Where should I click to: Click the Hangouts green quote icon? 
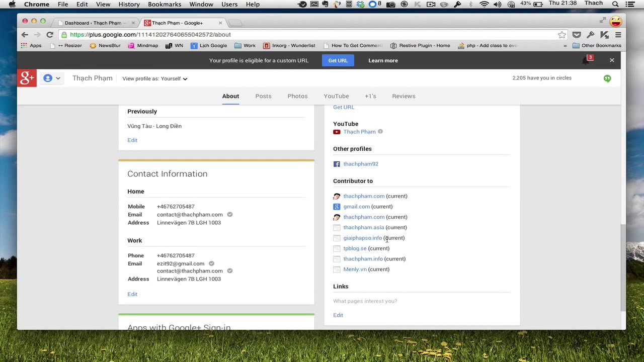tap(607, 78)
